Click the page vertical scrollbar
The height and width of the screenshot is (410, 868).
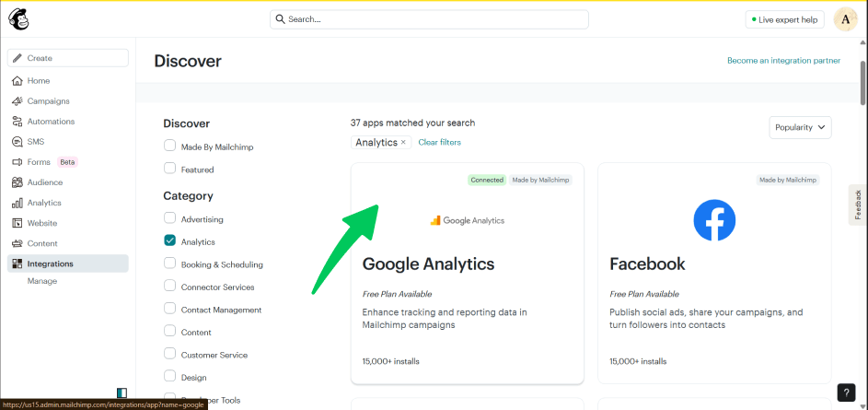click(x=863, y=83)
